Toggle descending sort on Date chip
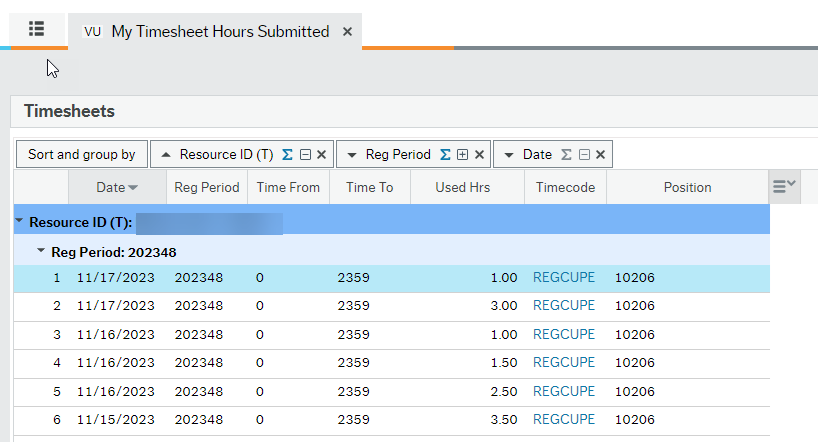 pyautogui.click(x=509, y=155)
